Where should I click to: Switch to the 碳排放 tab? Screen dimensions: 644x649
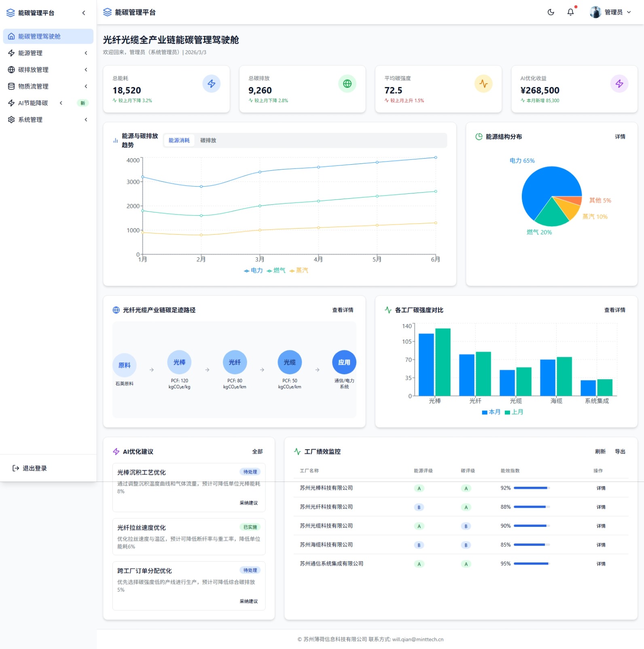tap(208, 140)
